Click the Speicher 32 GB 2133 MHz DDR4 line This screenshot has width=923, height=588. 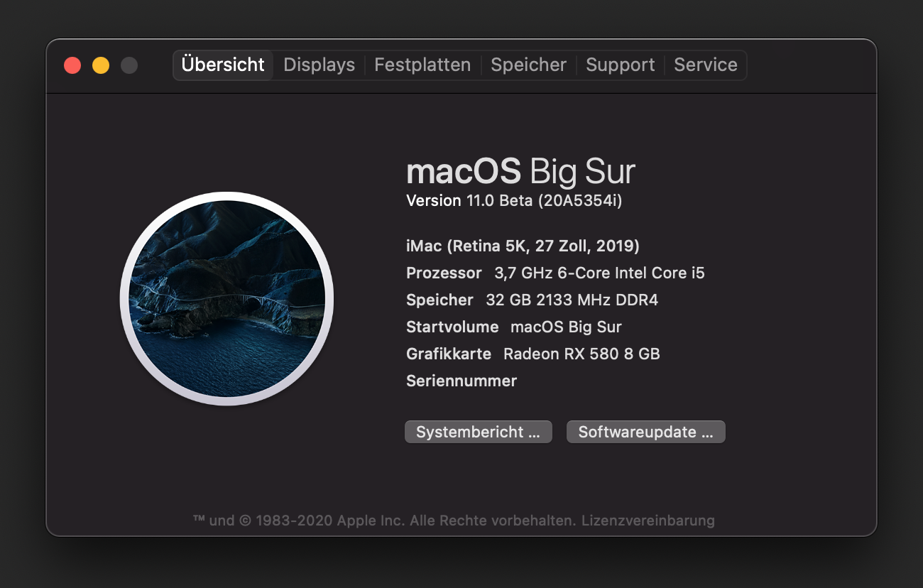tap(532, 300)
